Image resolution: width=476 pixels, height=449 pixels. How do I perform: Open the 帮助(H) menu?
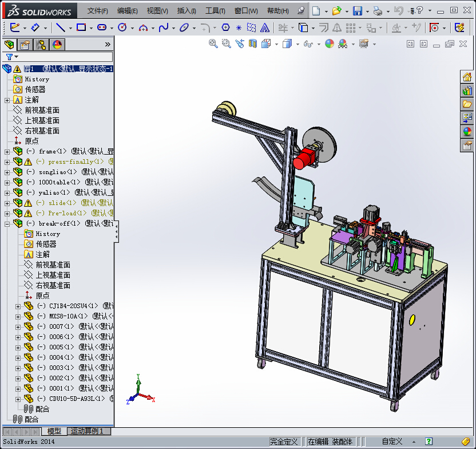pos(278,11)
